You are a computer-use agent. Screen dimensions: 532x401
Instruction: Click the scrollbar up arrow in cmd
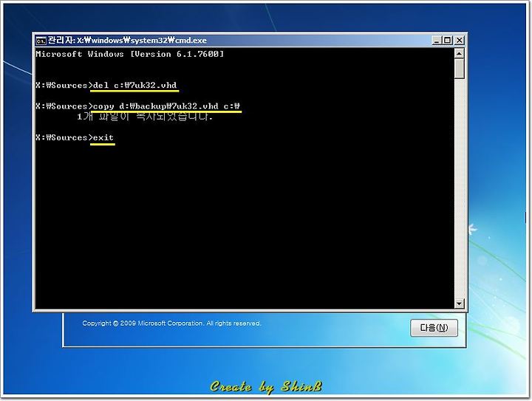(x=459, y=54)
